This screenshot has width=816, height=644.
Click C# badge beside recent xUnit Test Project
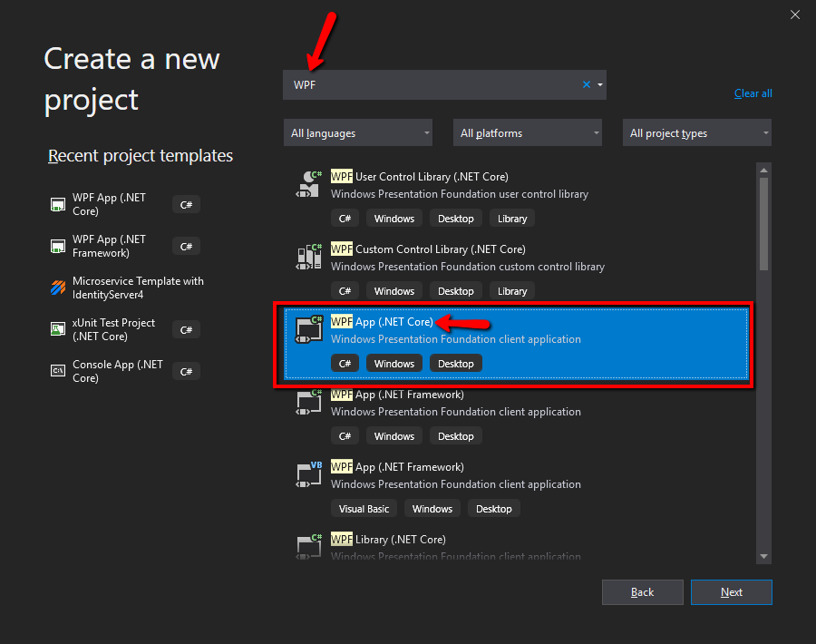click(186, 329)
